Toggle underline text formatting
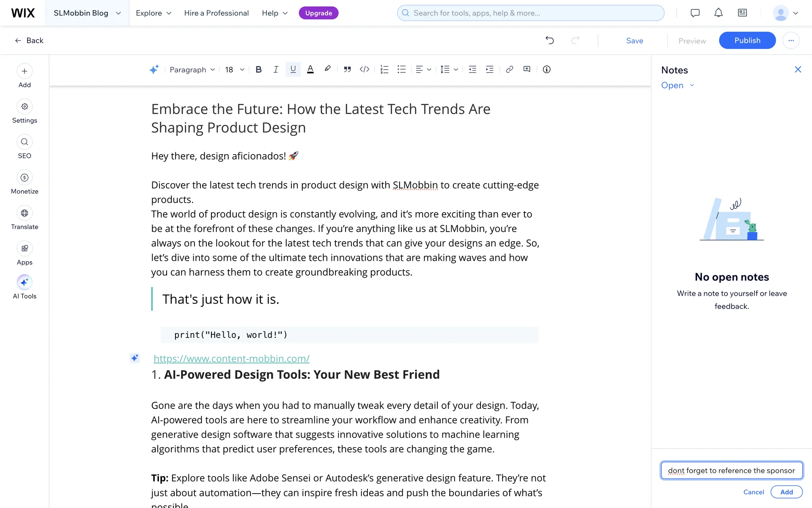 (293, 69)
